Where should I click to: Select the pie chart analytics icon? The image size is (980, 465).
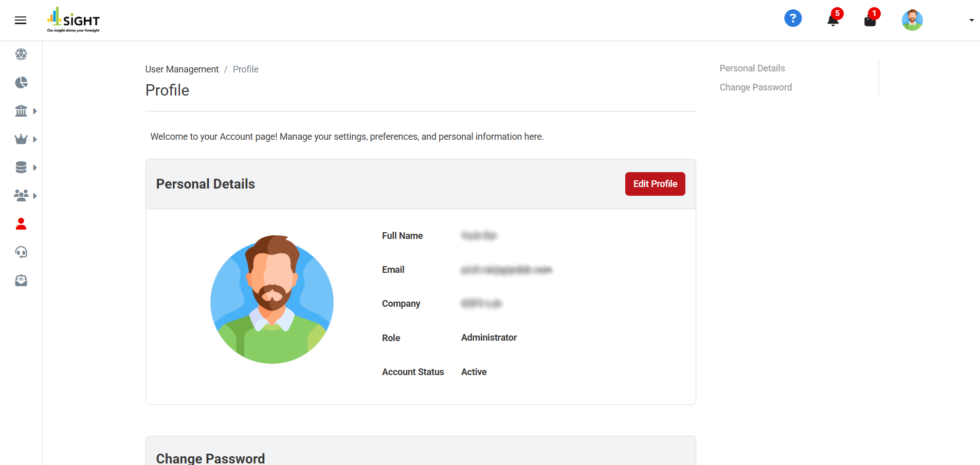21,82
